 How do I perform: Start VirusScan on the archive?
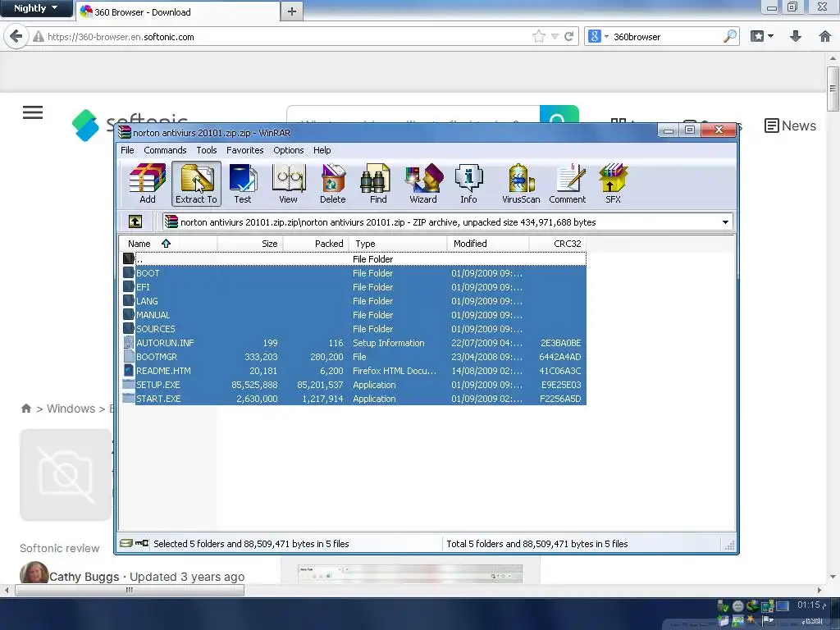pos(521,184)
